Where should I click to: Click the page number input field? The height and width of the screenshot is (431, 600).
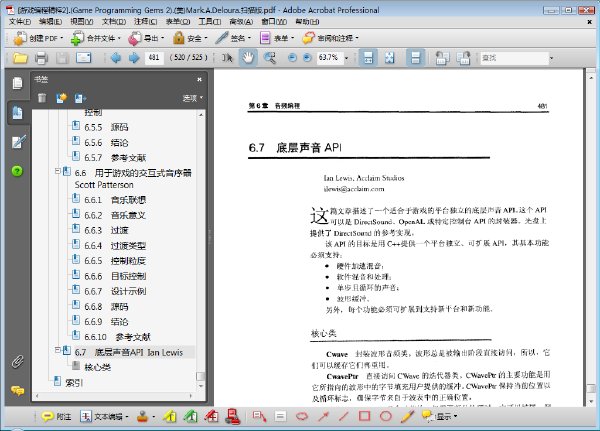(154, 58)
